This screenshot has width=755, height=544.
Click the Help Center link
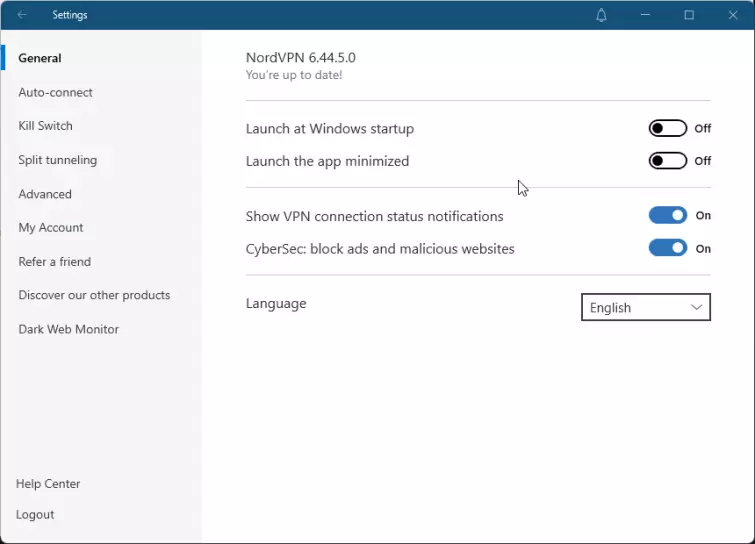click(48, 484)
